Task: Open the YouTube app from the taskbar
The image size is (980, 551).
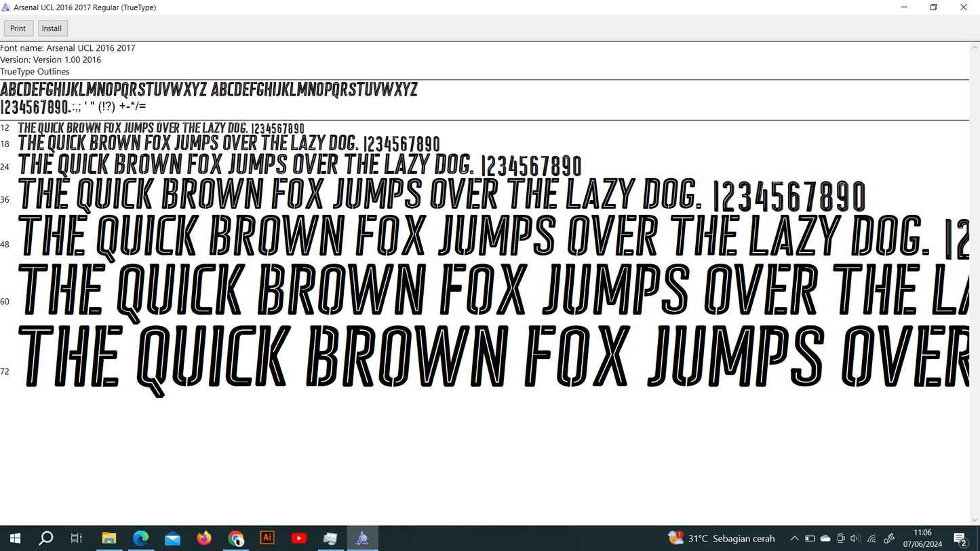Action: [298, 537]
